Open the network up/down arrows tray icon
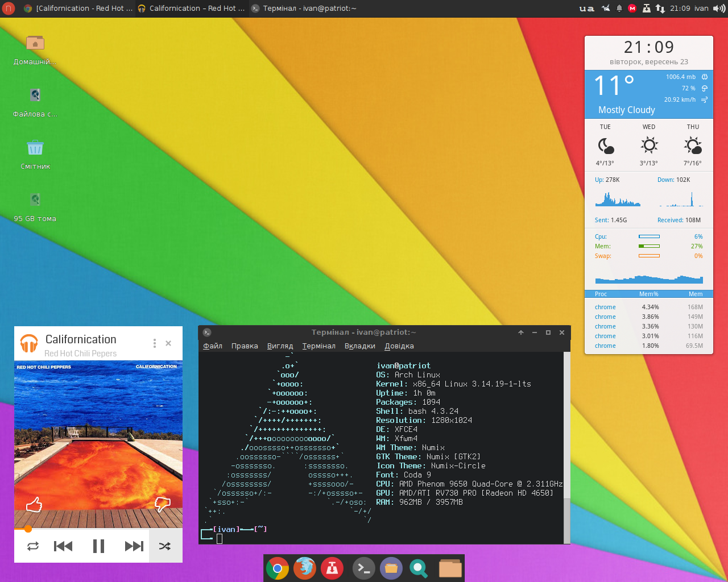This screenshot has height=582, width=728. point(660,8)
